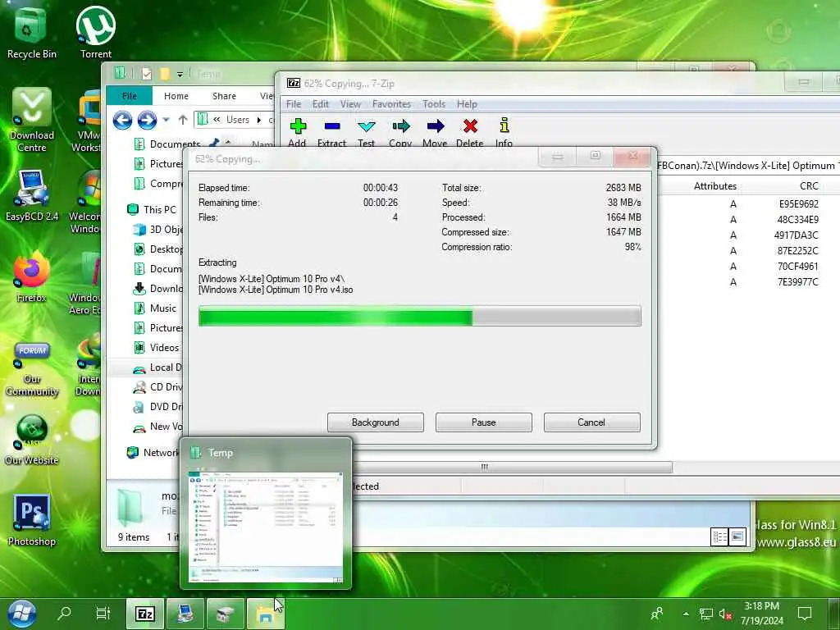The image size is (840, 630).
Task: Switch Explorer to details view icon
Action: click(x=719, y=536)
